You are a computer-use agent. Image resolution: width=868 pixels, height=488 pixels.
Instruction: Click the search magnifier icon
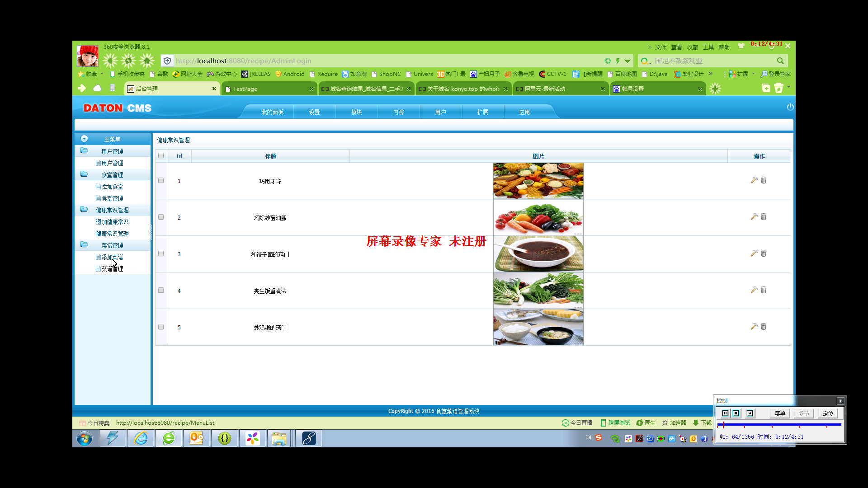click(780, 61)
